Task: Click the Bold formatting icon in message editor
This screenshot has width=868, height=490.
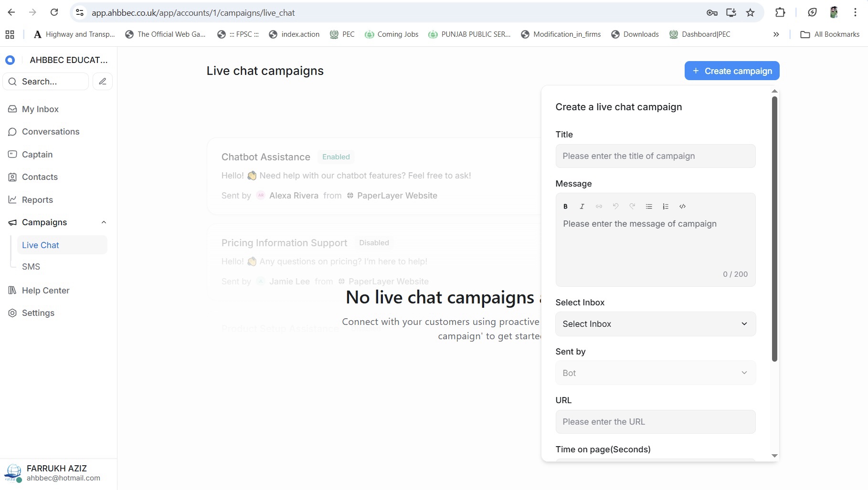Action: tap(565, 207)
